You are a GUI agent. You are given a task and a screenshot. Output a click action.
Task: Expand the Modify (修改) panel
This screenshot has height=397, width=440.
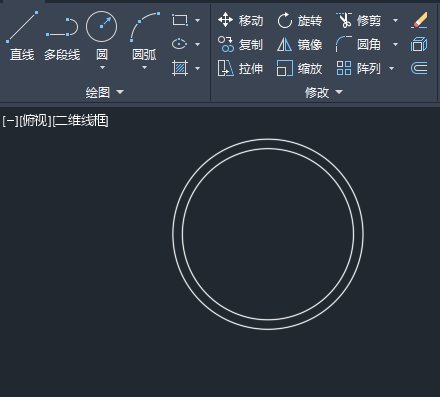324,92
